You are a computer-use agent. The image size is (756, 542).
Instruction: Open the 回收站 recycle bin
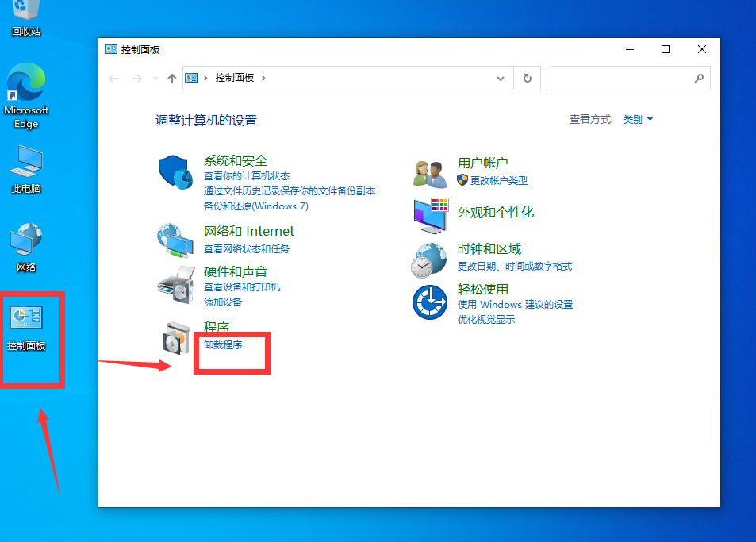(25, 12)
